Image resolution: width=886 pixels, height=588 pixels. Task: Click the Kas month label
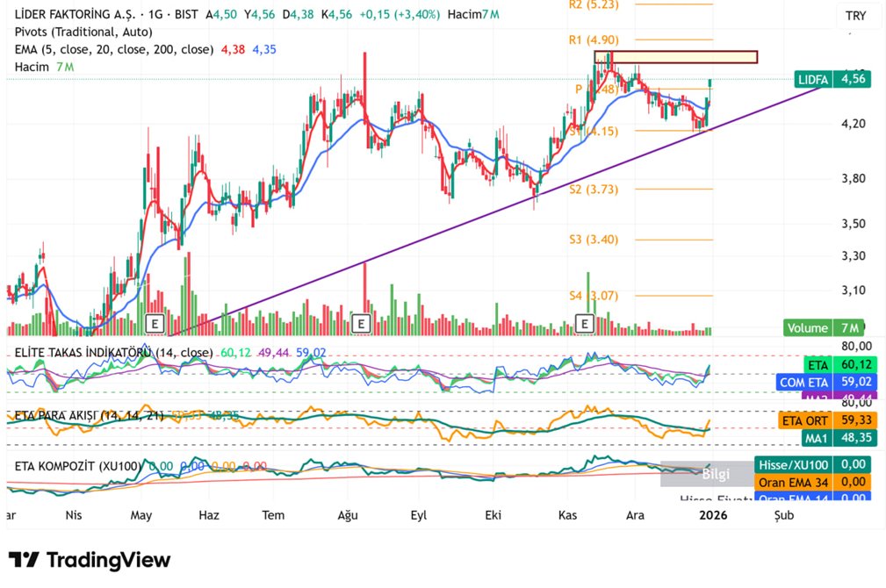click(x=567, y=515)
